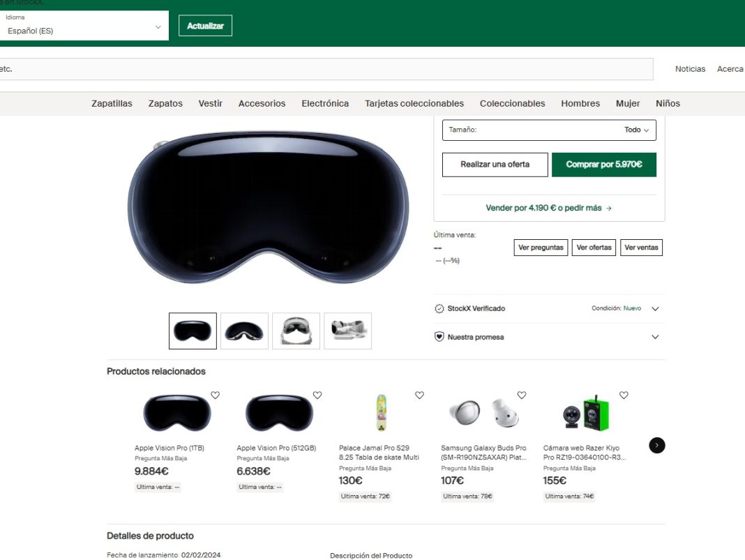Click Comprar por 5.970€

coord(604,165)
